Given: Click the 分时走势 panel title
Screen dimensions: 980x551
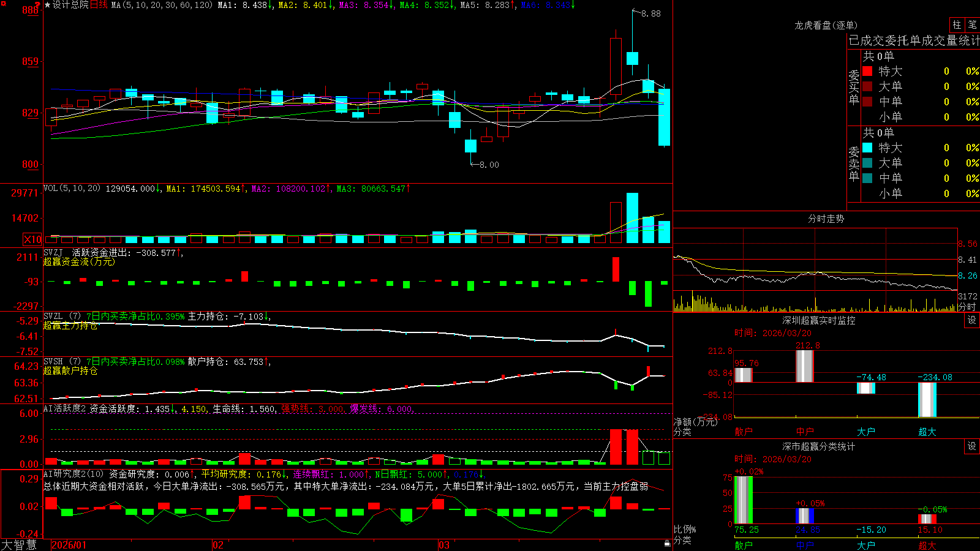Looking at the screenshot, I should point(826,219).
